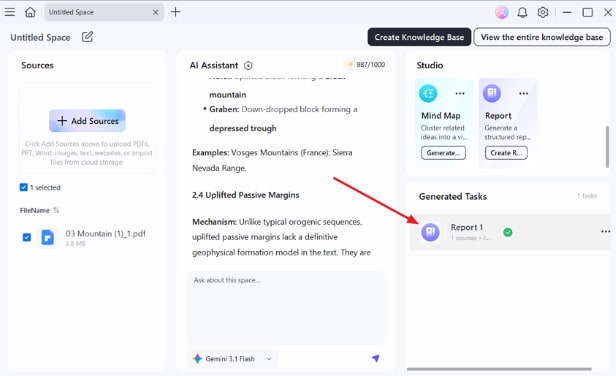Screen dimensions: 616x376
Task: Open Report 1 generated task
Action: click(x=510, y=232)
